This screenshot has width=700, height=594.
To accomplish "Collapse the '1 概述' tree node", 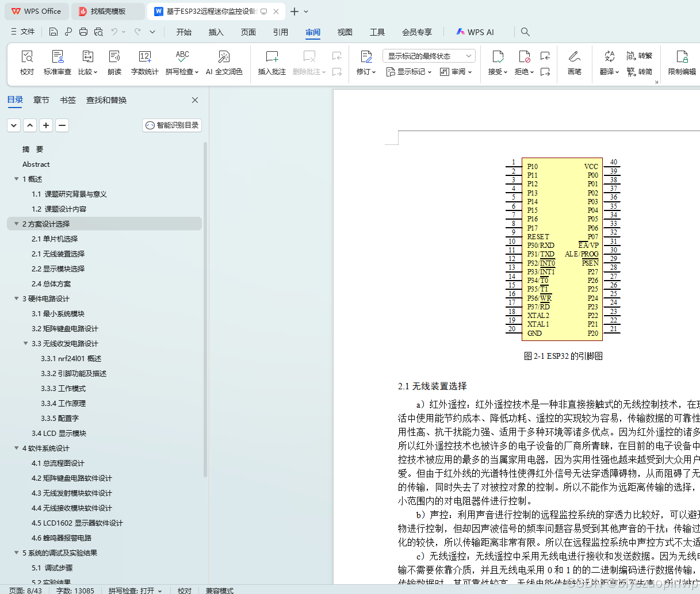I will point(16,179).
